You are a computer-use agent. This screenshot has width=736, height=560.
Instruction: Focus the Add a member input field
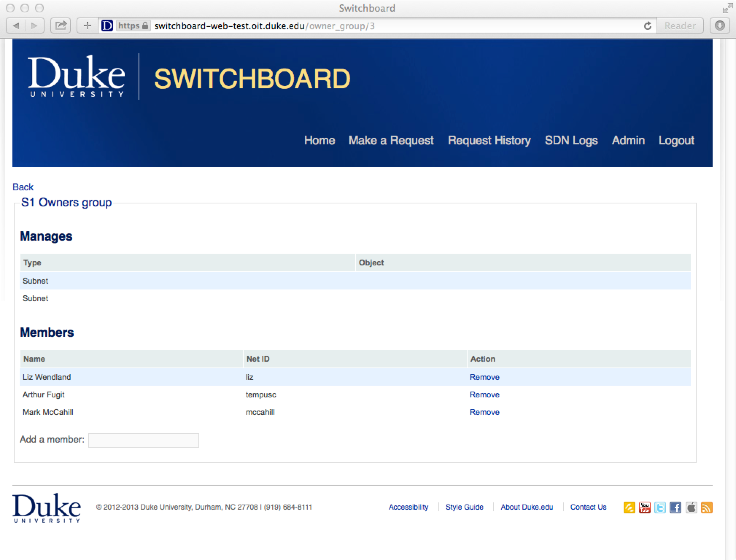tap(144, 440)
